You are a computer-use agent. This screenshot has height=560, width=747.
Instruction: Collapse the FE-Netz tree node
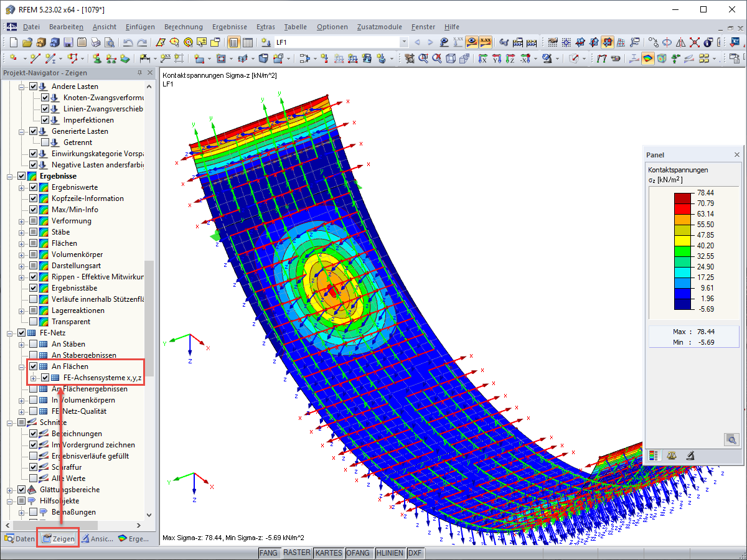pos(10,333)
